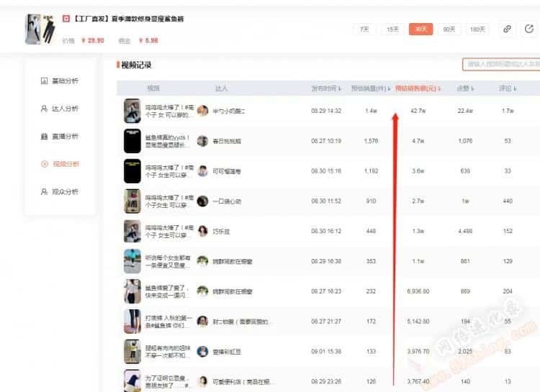Click avatar in 08.30 16:12 row
Image resolution: width=540 pixels, height=392 pixels.
pyautogui.click(x=202, y=232)
